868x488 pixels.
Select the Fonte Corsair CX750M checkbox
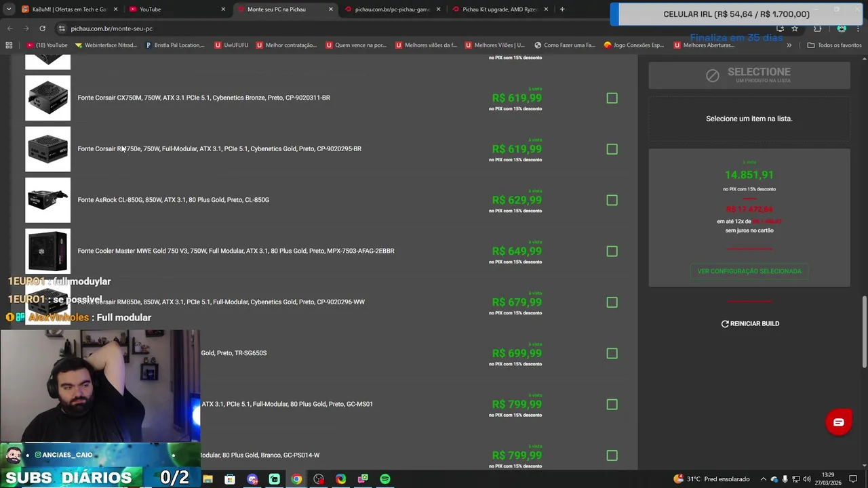(612, 98)
